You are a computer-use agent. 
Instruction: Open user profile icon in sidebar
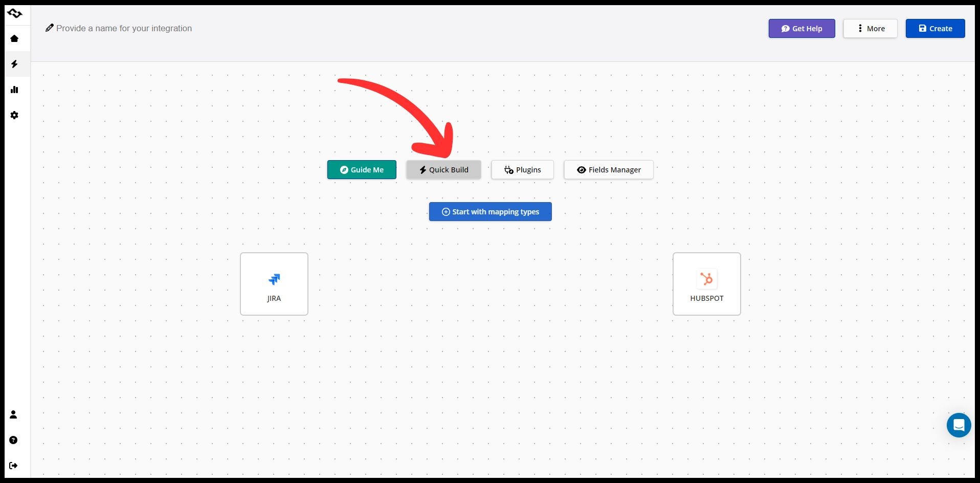(x=13, y=414)
